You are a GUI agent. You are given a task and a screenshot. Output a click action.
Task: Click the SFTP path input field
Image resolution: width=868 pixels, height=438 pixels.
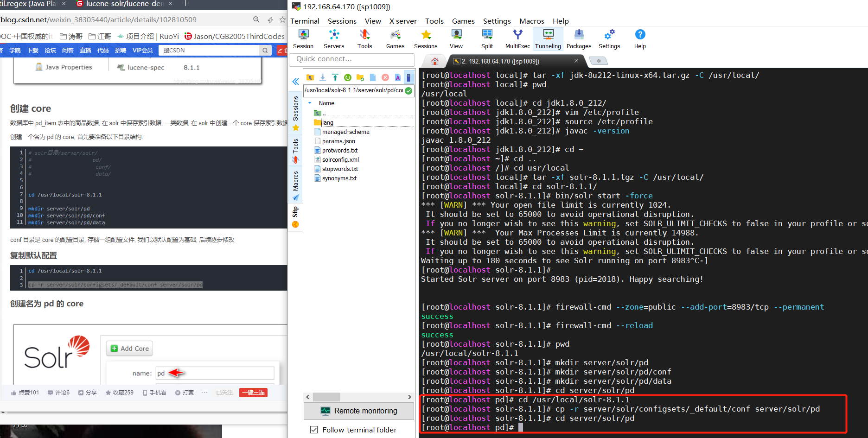(x=354, y=90)
